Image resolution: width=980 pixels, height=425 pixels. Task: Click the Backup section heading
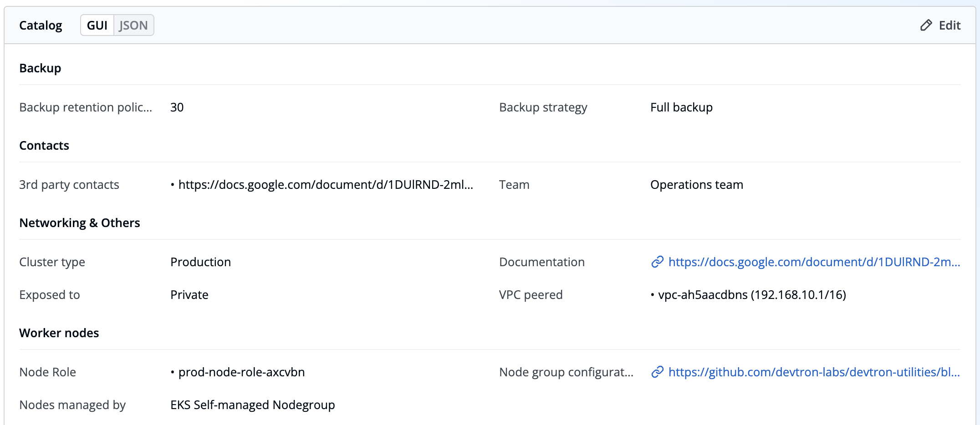(40, 68)
